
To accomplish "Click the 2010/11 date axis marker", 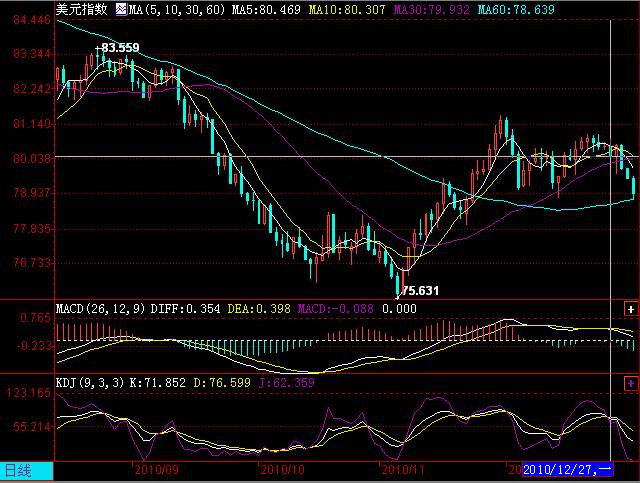I will 402,470.
